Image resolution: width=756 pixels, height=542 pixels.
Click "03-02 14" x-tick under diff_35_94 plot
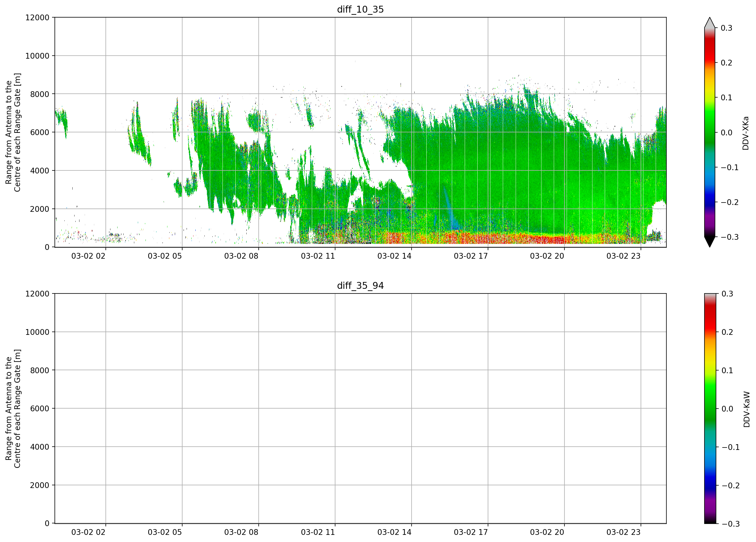[x=394, y=532]
